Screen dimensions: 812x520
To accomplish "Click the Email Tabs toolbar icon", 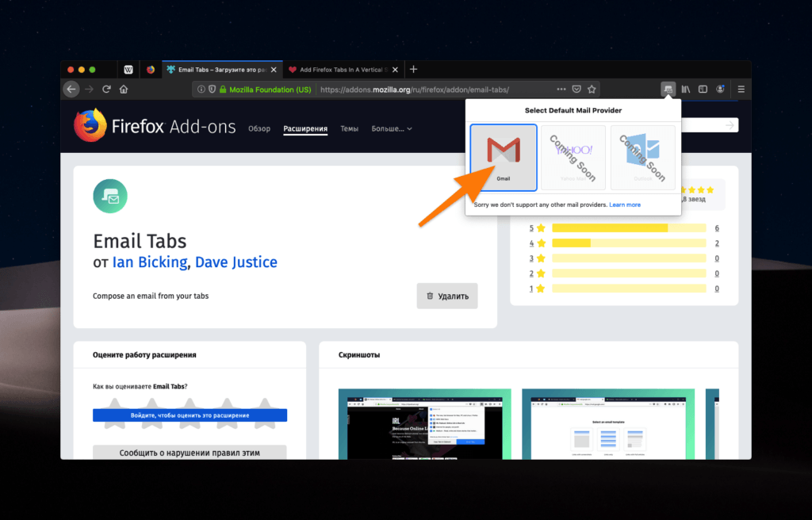I will tap(668, 89).
